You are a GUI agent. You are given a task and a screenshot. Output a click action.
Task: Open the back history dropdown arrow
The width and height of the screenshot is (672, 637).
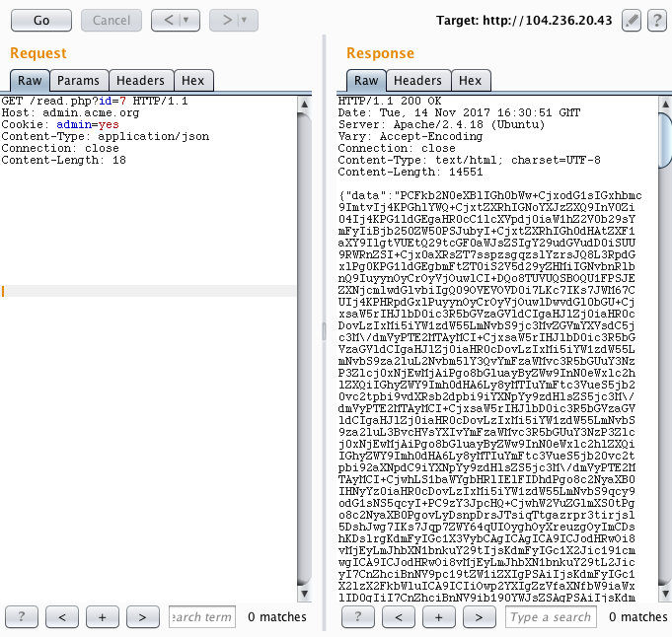tap(186, 20)
